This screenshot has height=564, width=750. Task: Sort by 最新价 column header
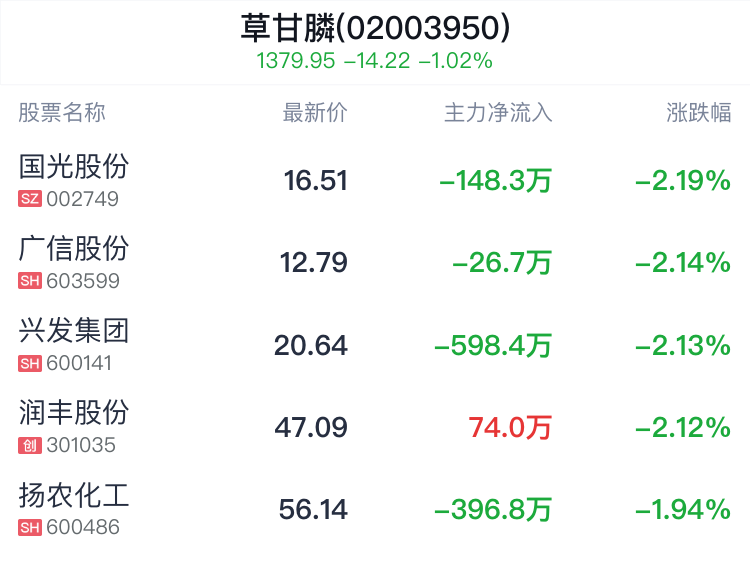pos(315,112)
